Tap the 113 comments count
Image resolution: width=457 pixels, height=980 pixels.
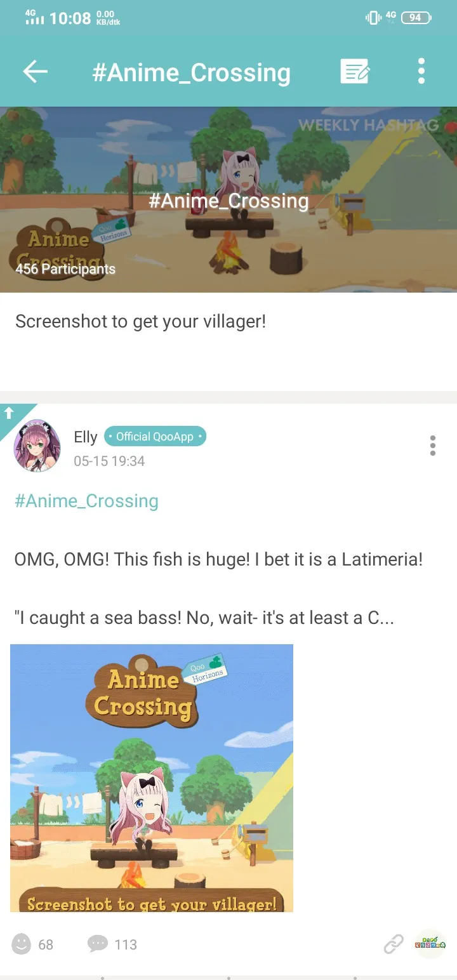[126, 944]
